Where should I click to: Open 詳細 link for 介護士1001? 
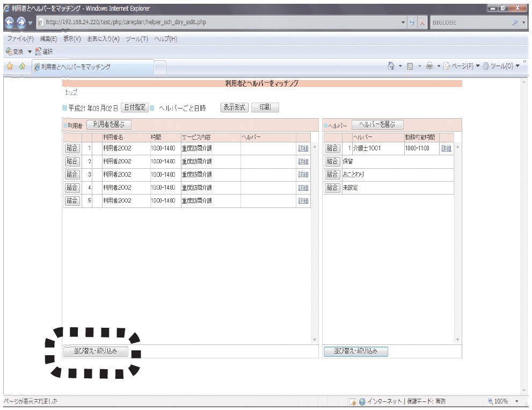447,148
